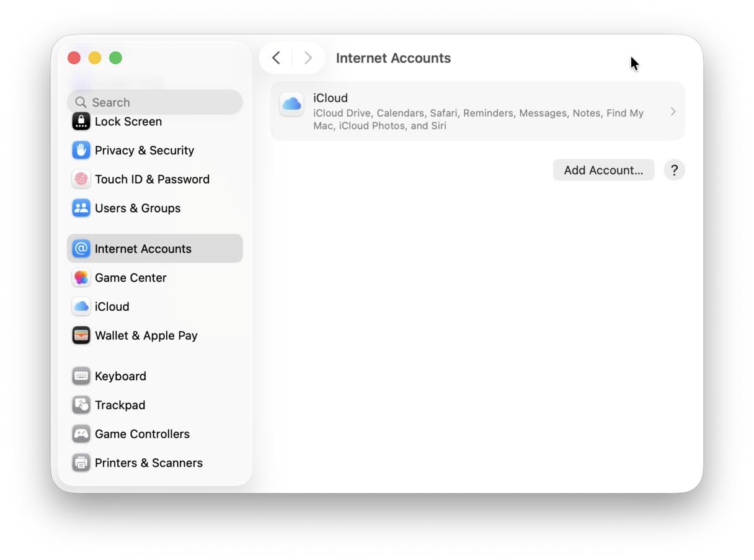Image resolution: width=754 pixels, height=560 pixels.
Task: Click the Trackpad icon in sidebar
Action: coord(81,405)
